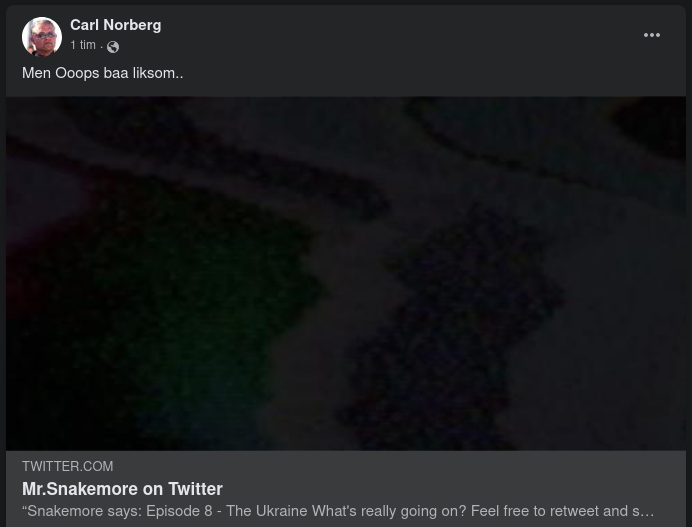Click the empty post header area beside name

(x=397, y=35)
